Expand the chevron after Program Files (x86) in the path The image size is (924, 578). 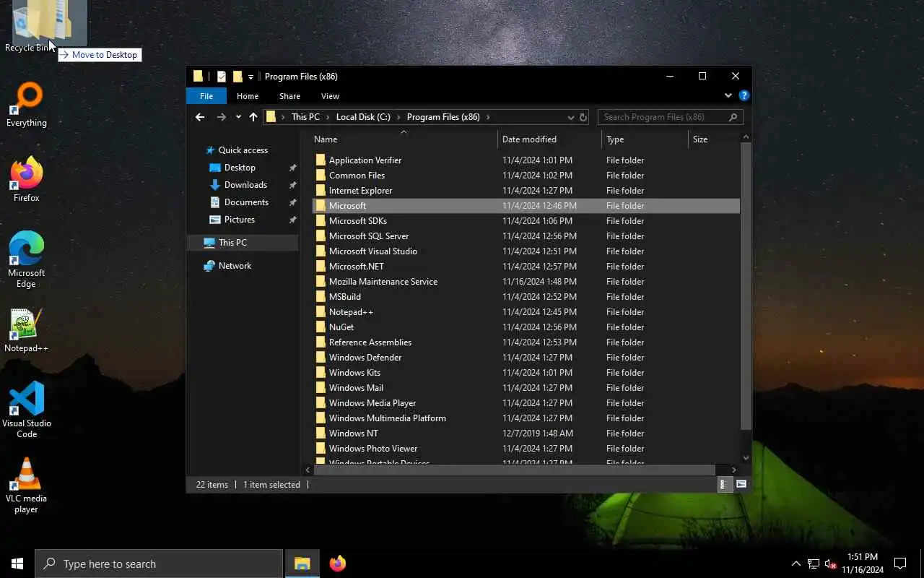click(x=488, y=117)
